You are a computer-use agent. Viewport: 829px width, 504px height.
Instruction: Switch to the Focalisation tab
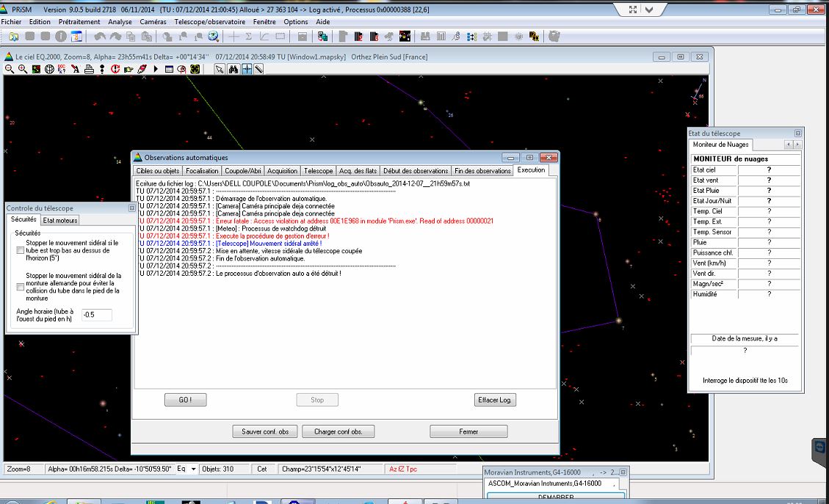[202, 170]
